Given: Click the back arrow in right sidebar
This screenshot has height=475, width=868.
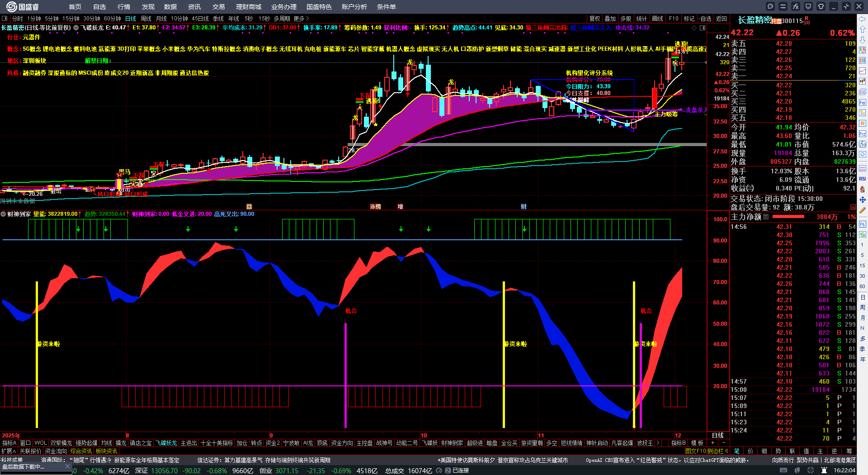Looking at the screenshot, I should (x=863, y=19).
